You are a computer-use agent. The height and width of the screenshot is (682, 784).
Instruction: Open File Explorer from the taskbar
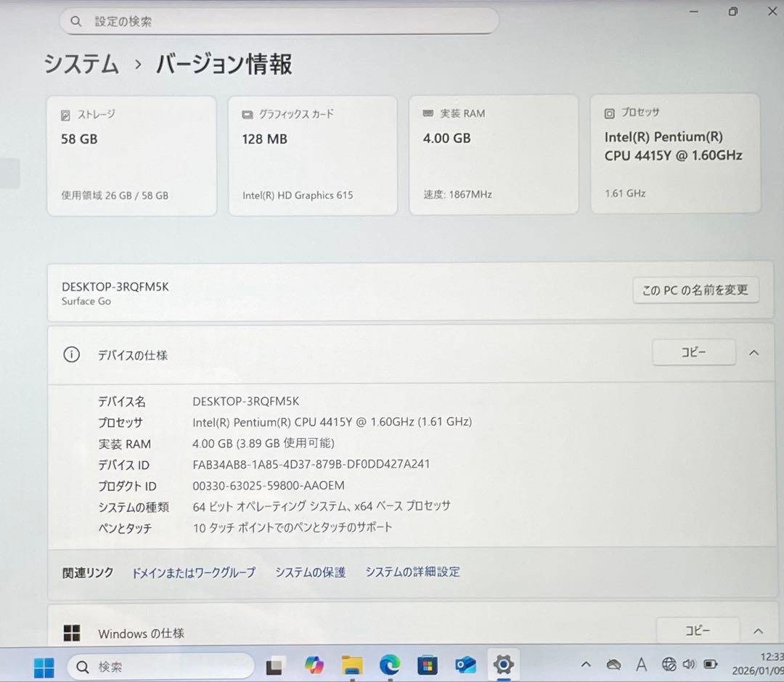353,666
